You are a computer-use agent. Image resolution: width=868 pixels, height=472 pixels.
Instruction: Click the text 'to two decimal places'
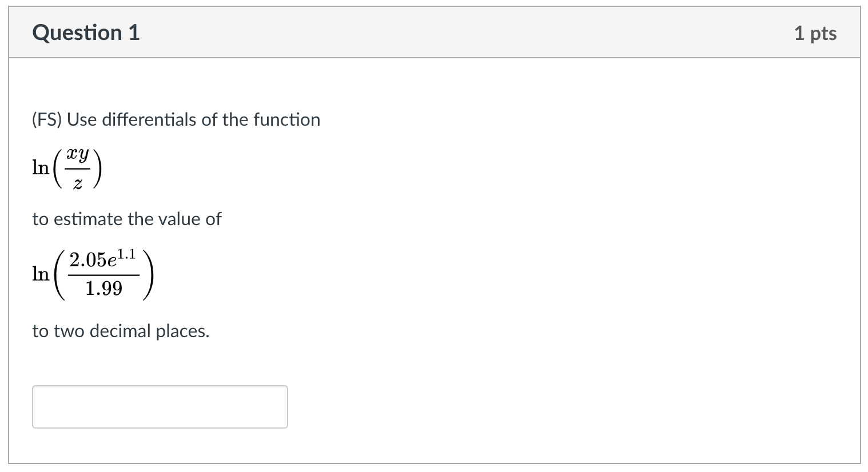(x=121, y=331)
